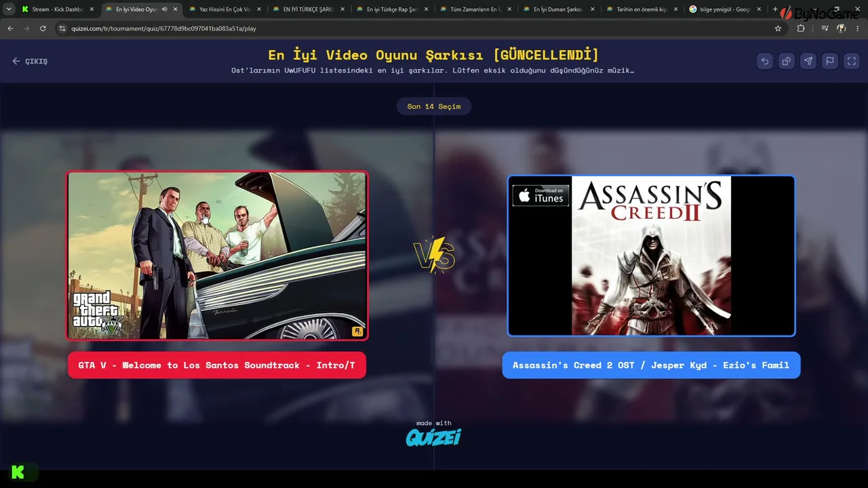Select the GTA V artwork thumbnail

click(x=217, y=255)
